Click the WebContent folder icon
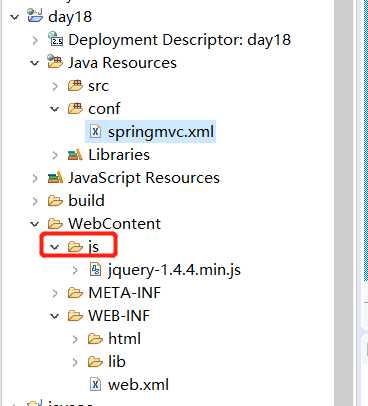 coord(55,224)
